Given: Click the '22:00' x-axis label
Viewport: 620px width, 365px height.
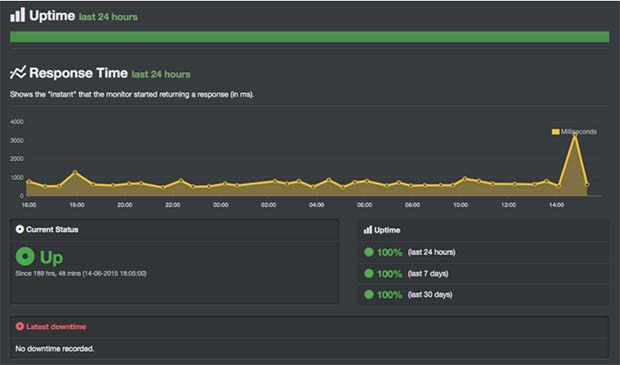Looking at the screenshot, I should [172, 205].
